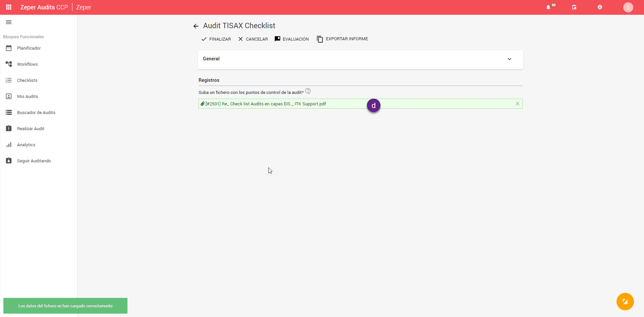644x317 pixels.
Task: Click the Bloques Funcionales label
Action: [23, 37]
